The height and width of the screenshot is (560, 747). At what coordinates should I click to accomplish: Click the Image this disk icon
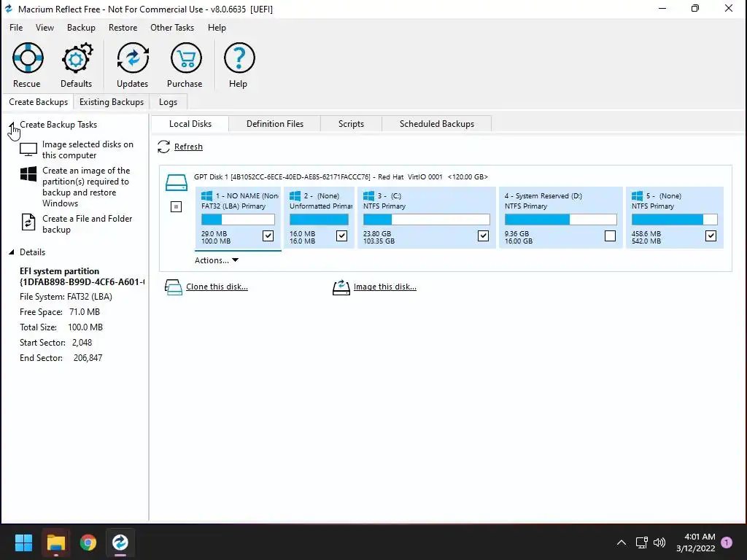pos(341,287)
